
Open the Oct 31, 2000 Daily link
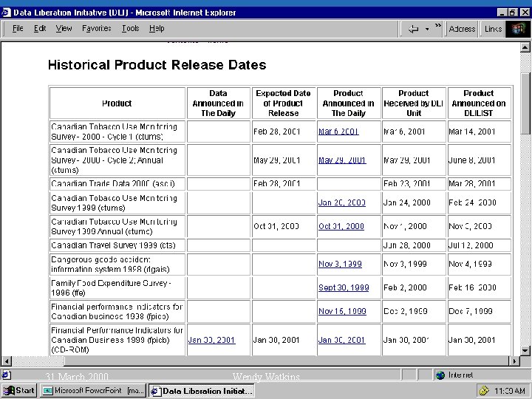(x=341, y=226)
